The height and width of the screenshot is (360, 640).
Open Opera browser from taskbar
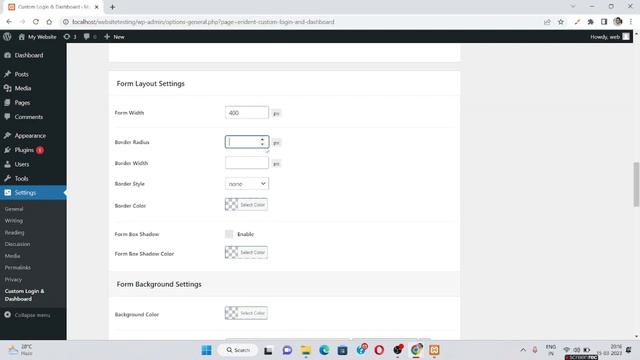pyautogui.click(x=379, y=350)
